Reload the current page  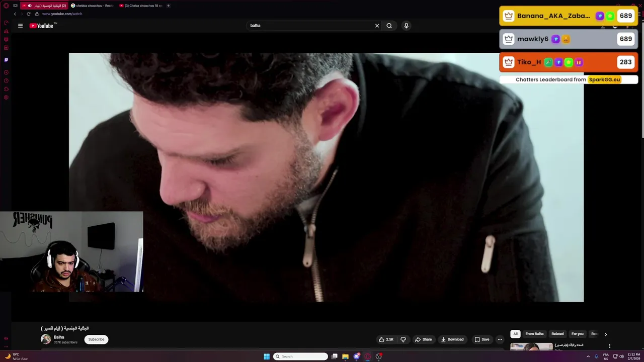[x=29, y=14]
